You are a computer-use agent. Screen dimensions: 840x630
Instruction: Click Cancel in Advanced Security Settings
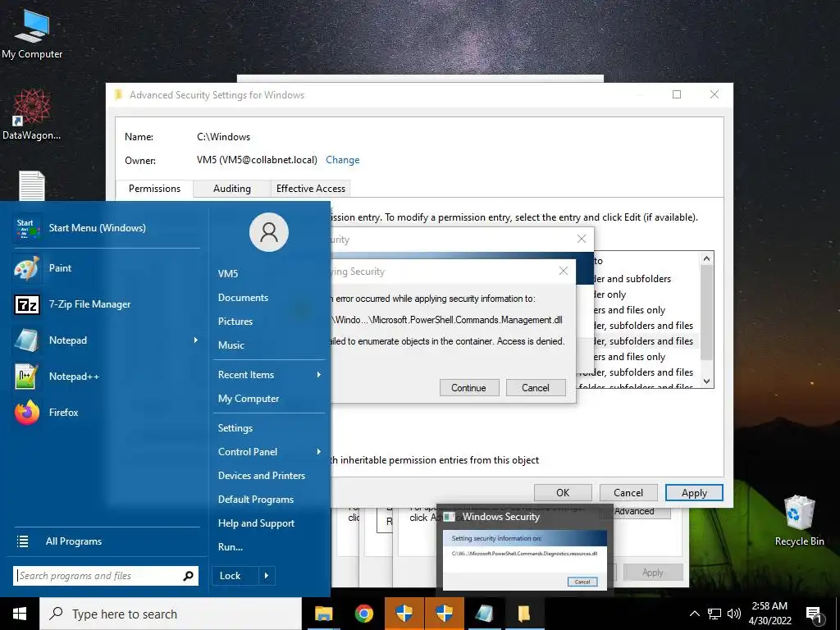point(628,493)
